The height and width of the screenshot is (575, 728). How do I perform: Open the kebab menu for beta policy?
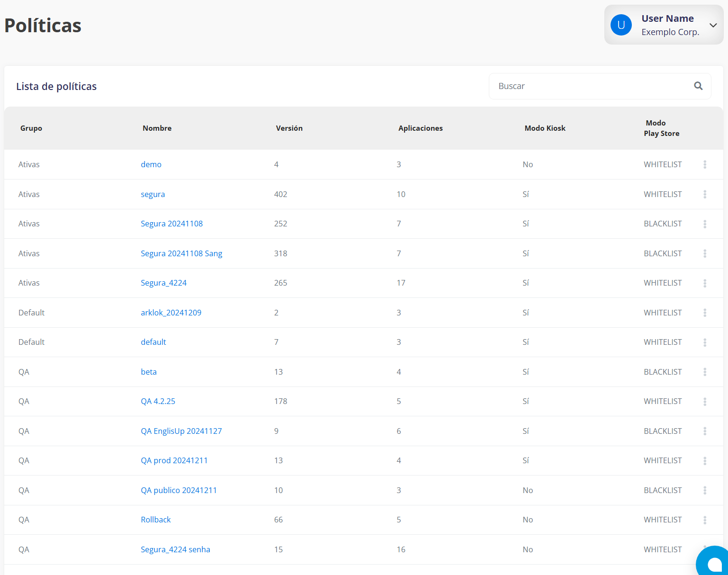click(x=705, y=372)
